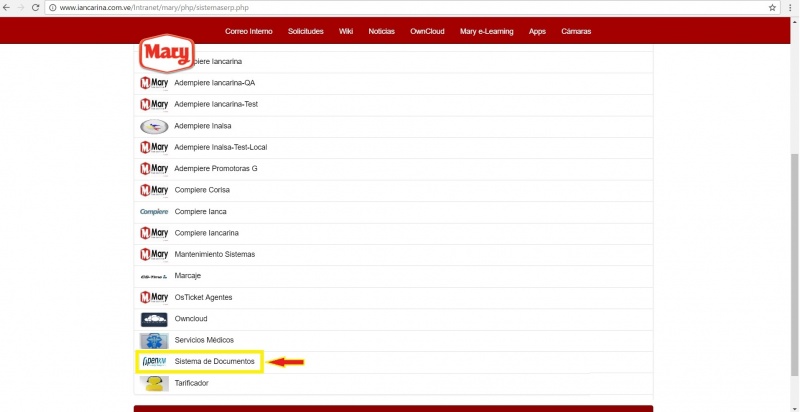Click the site info icon in address bar

(x=53, y=8)
